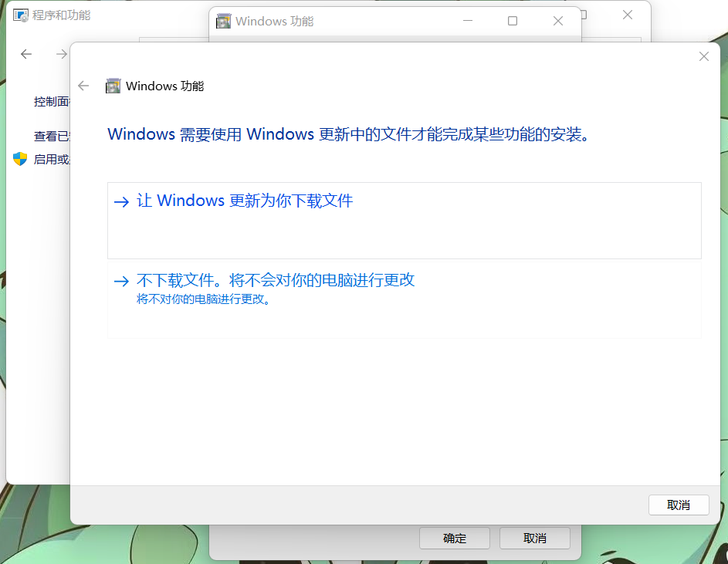Viewport: 728px width, 564px height.
Task: Click 取消 button in the wizard footer
Action: tap(679, 505)
